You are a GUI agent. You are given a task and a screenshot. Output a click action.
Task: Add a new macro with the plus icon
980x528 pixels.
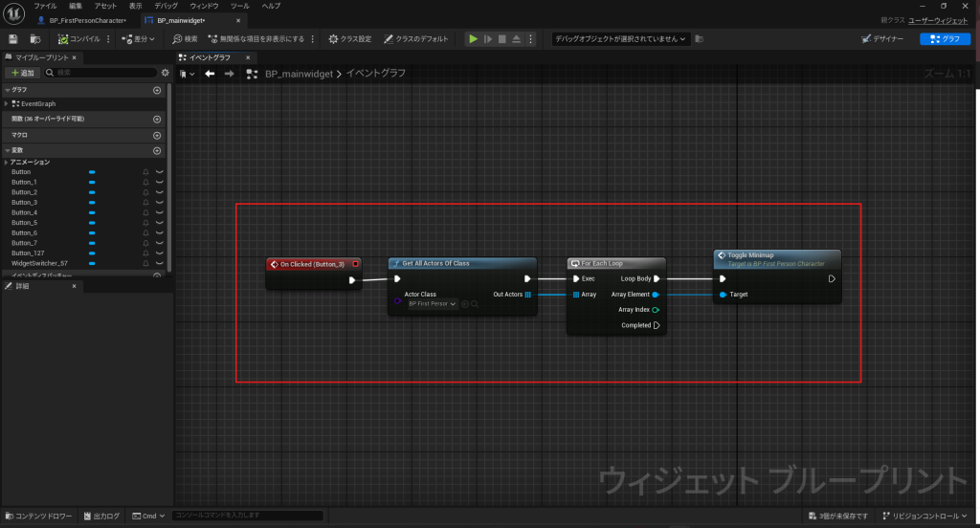[x=157, y=135]
